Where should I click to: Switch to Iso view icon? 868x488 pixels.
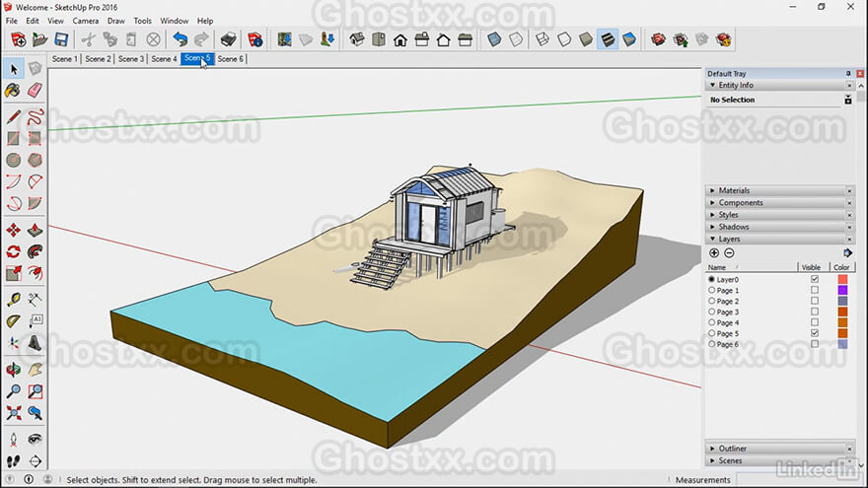point(357,39)
